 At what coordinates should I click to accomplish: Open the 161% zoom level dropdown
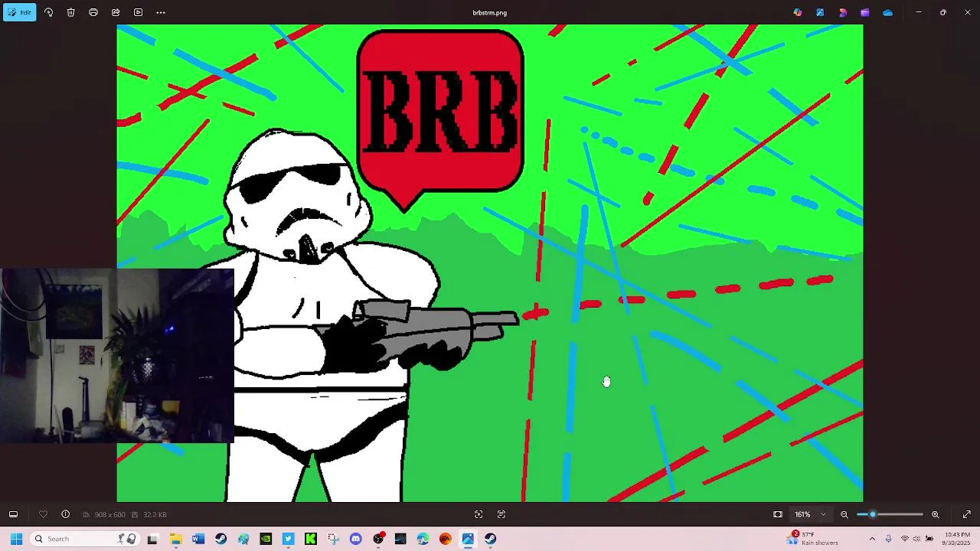(x=810, y=514)
